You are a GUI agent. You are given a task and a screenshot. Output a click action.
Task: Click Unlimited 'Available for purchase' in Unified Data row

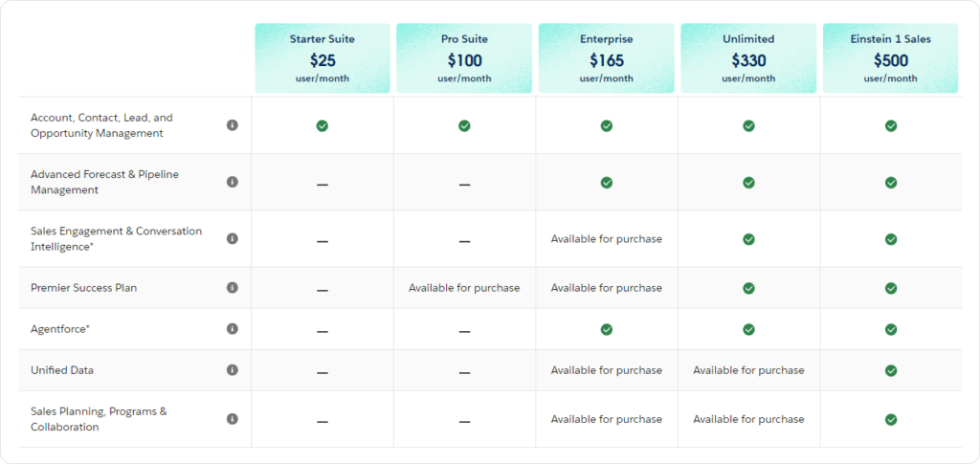coord(748,369)
